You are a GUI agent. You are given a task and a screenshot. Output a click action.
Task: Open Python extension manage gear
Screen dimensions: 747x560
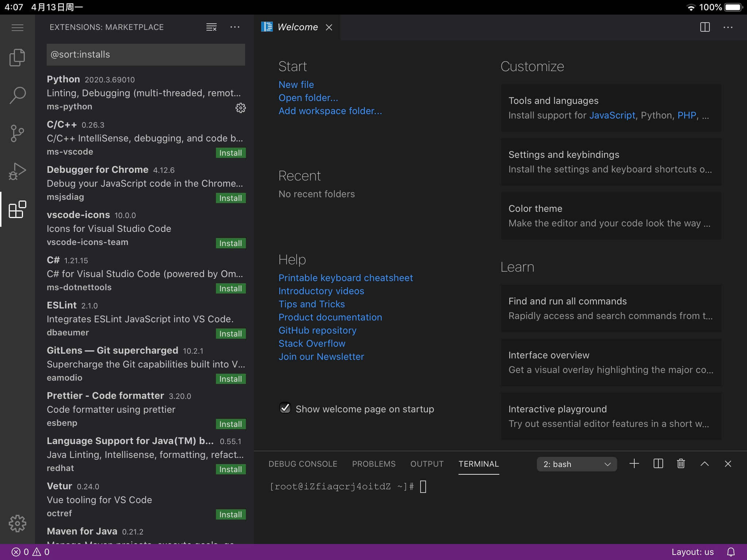click(240, 108)
